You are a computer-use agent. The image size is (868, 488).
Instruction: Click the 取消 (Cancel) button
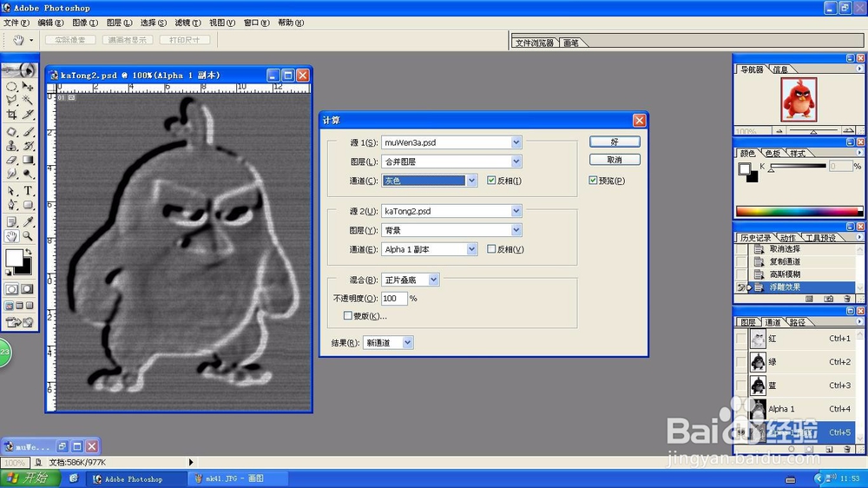(x=615, y=160)
